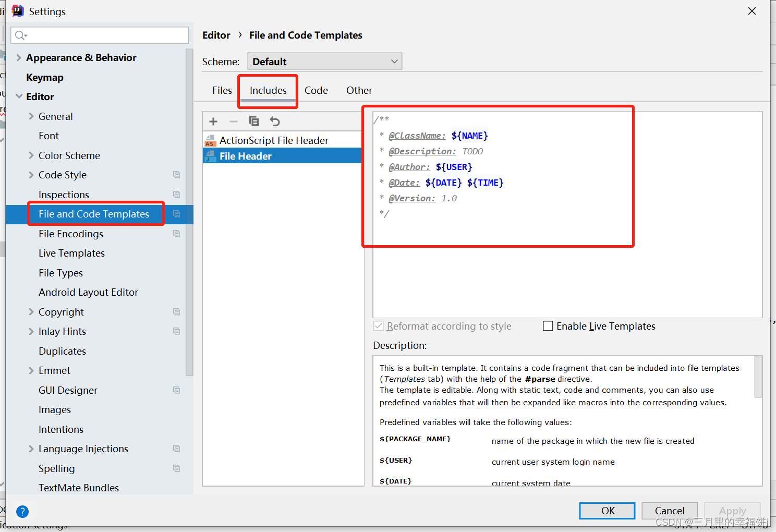This screenshot has height=532, width=776.
Task: Open GUI Designer settings
Action: coord(68,390)
